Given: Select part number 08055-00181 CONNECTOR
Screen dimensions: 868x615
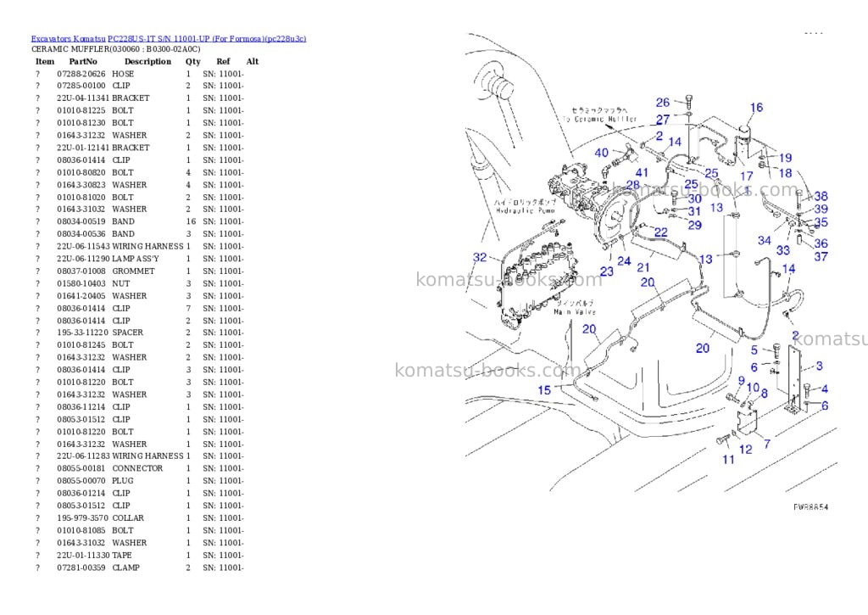Looking at the screenshot, I should (109, 468).
